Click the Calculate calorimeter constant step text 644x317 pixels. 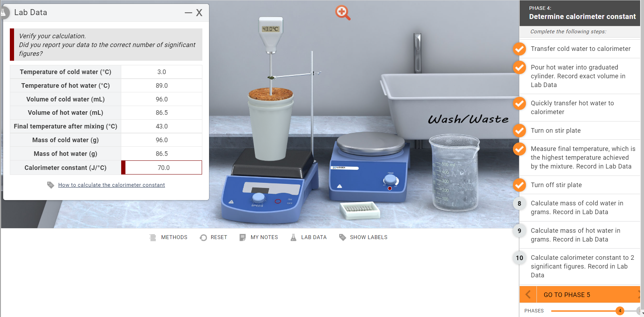pos(583,266)
